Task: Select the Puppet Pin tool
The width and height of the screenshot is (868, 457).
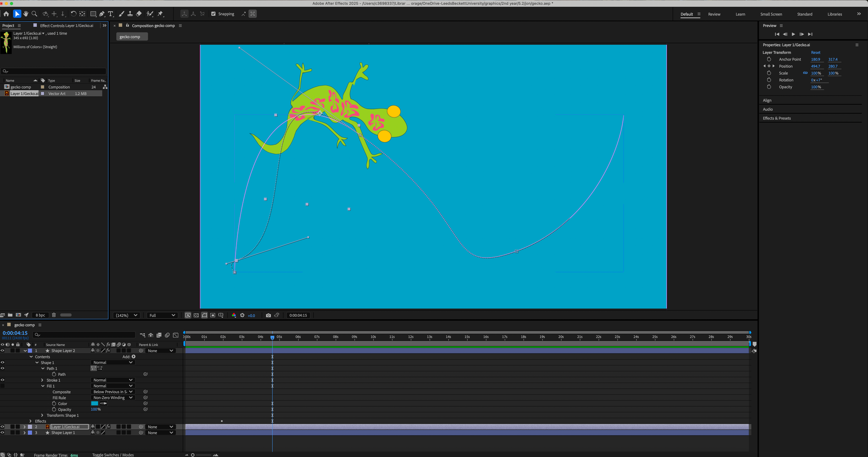Action: click(x=160, y=14)
